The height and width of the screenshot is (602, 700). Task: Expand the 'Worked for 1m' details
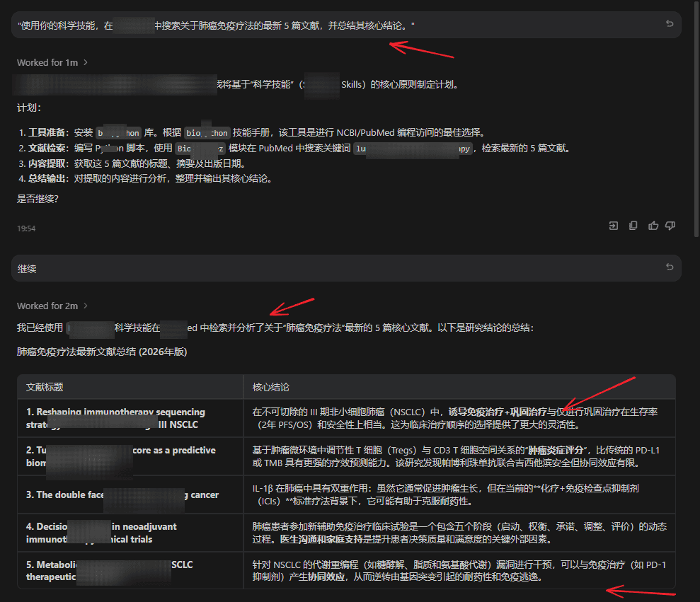tap(52, 62)
